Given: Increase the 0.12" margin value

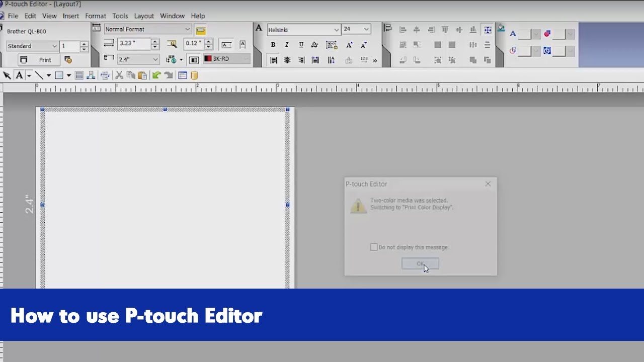Looking at the screenshot, I should [x=209, y=41].
